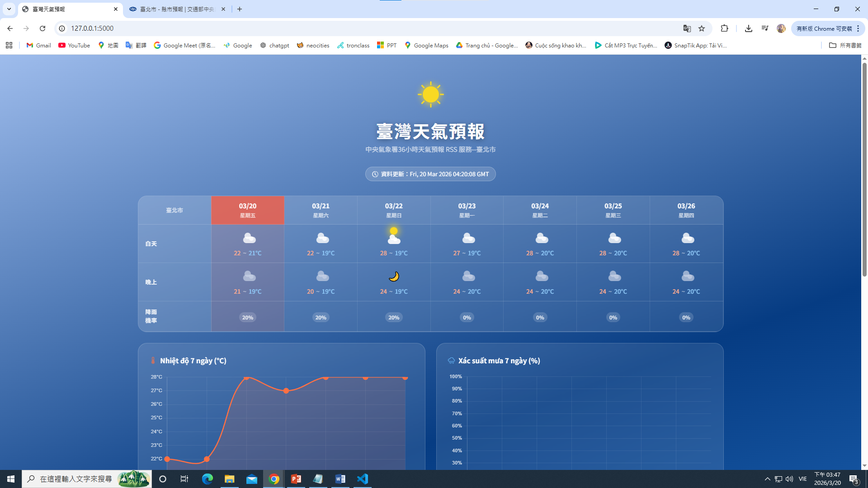Reload the weather page
Screen dimensions: 868x488
(x=42, y=28)
